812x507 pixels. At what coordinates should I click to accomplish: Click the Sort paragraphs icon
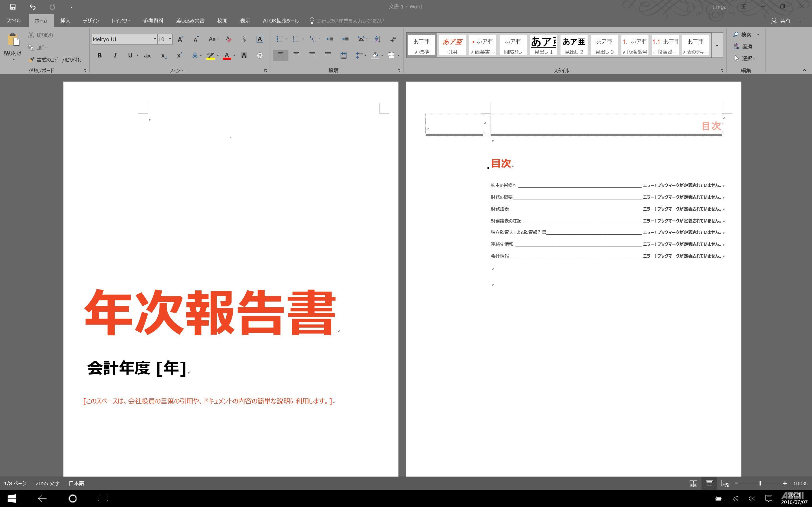[378, 39]
